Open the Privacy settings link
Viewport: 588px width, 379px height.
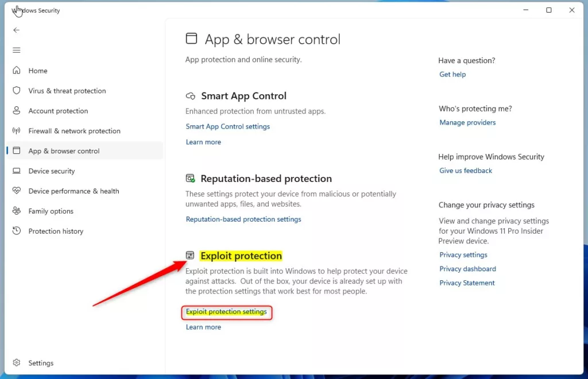[x=463, y=255]
